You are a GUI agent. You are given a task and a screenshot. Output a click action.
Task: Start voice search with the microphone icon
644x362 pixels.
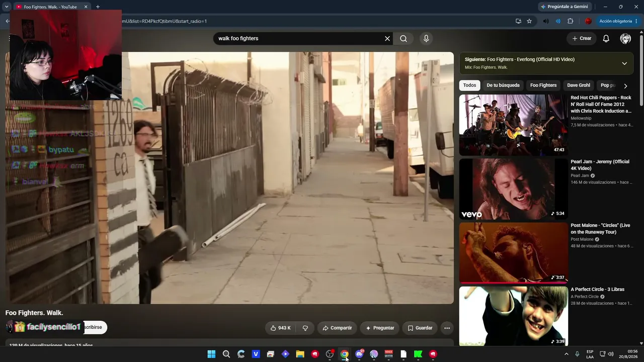pyautogui.click(x=426, y=39)
